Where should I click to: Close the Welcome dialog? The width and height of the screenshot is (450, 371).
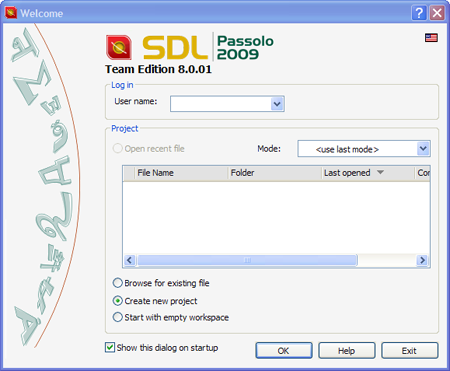(437, 13)
